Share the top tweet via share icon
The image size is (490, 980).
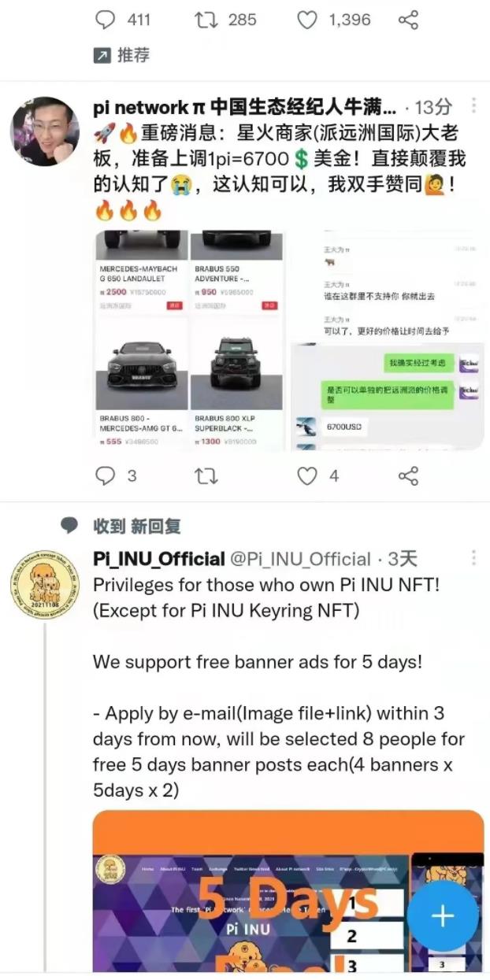pos(408,20)
